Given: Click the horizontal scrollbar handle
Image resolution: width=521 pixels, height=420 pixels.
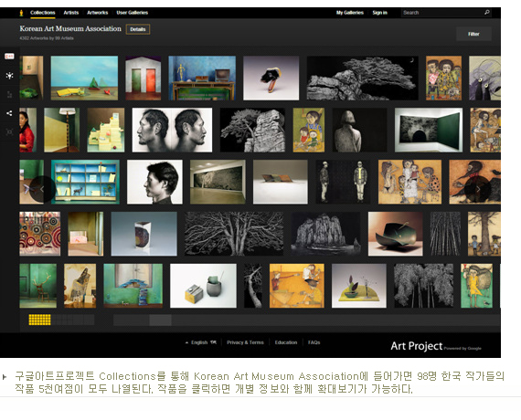Looking at the screenshot, I should click(160, 320).
